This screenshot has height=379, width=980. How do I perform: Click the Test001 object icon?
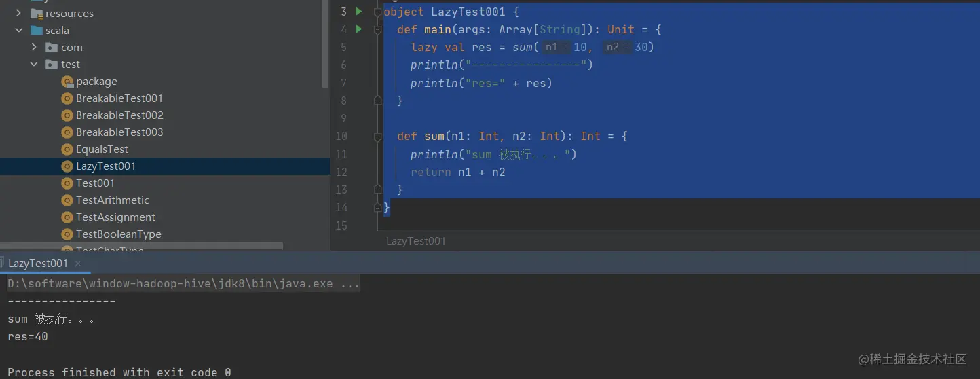[x=67, y=183]
